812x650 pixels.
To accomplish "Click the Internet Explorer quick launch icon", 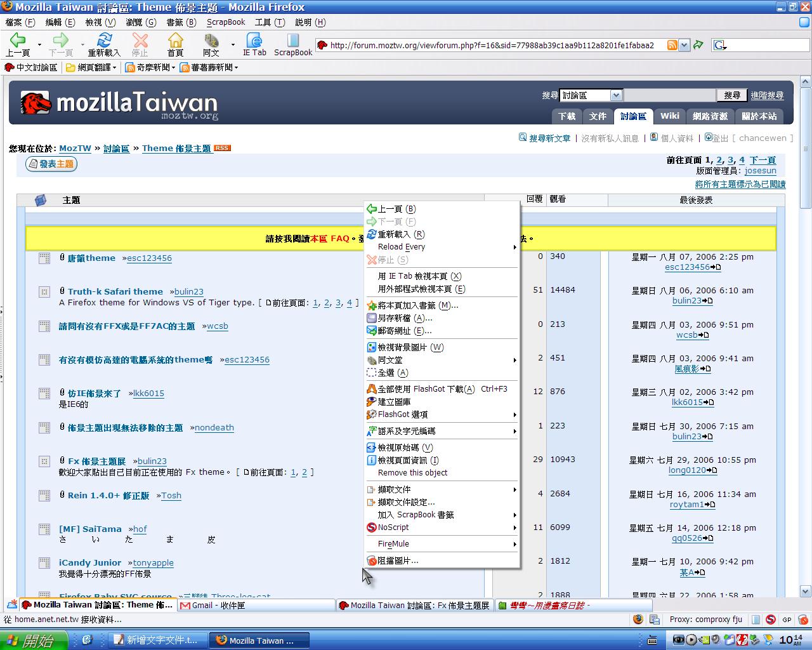I will point(87,640).
